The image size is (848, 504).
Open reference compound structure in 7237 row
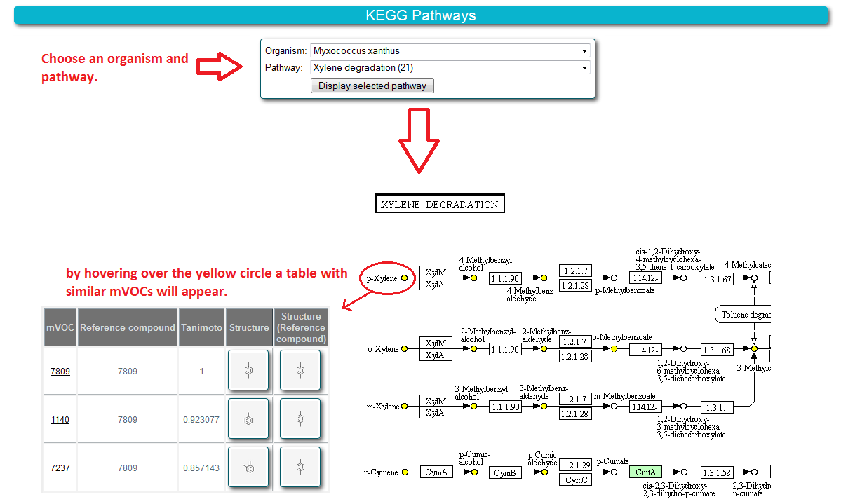300,467
